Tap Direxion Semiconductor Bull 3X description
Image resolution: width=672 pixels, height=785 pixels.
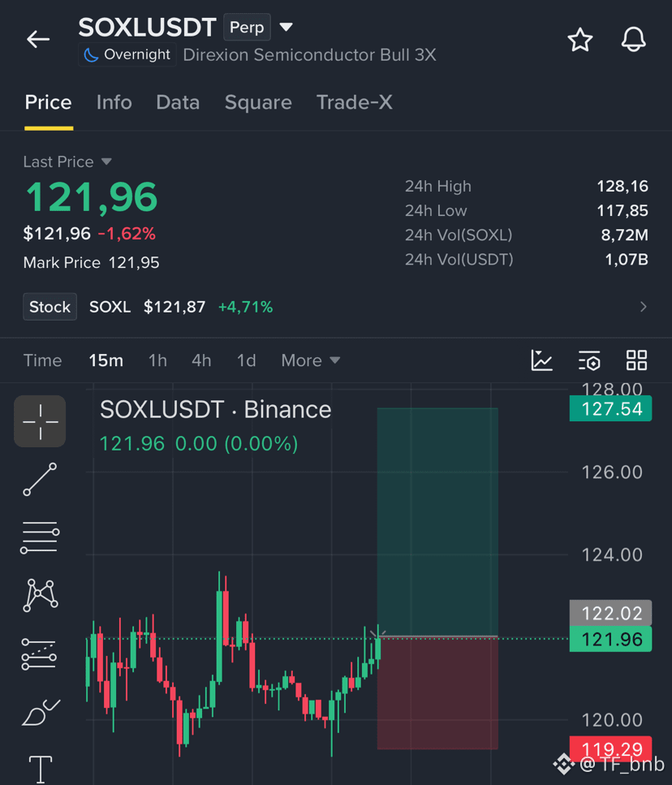(309, 54)
